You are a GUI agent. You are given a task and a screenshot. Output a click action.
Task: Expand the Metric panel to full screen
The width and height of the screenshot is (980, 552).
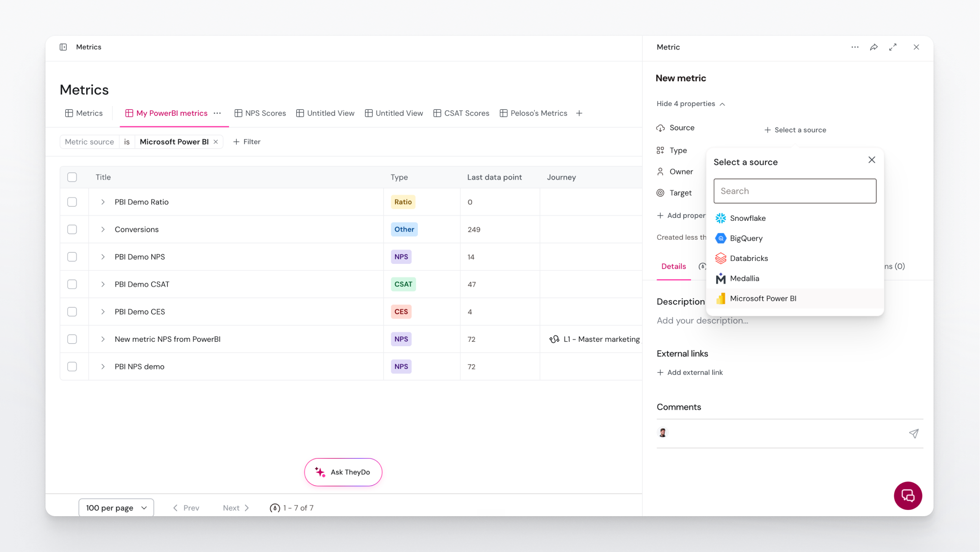pos(893,47)
